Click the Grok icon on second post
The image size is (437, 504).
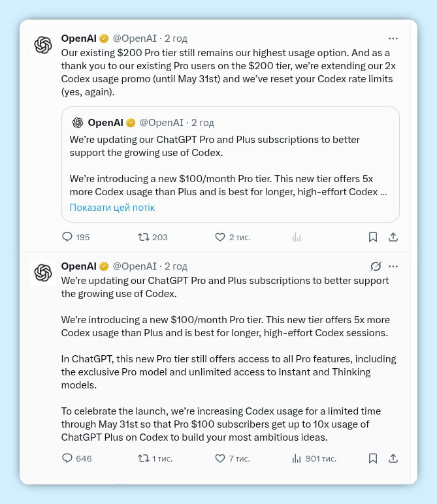point(375,266)
